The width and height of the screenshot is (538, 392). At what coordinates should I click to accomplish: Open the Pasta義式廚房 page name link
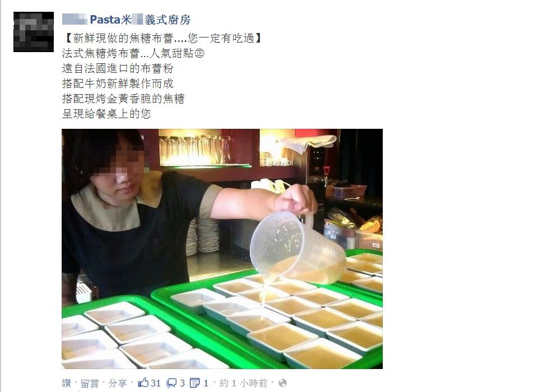click(x=126, y=20)
